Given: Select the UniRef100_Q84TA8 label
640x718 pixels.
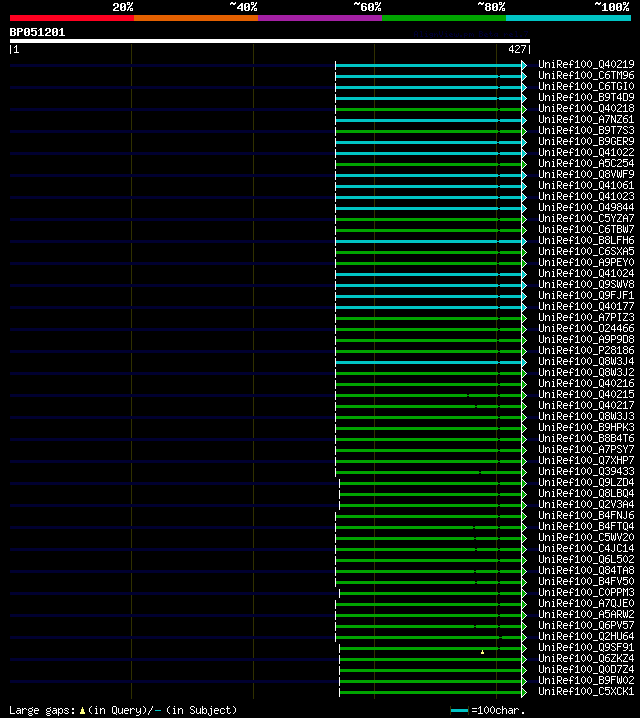Looking at the screenshot, I should tap(586, 570).
